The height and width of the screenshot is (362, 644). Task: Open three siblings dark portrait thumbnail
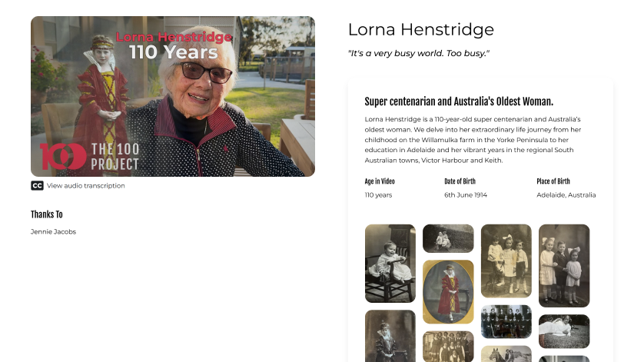tap(564, 266)
